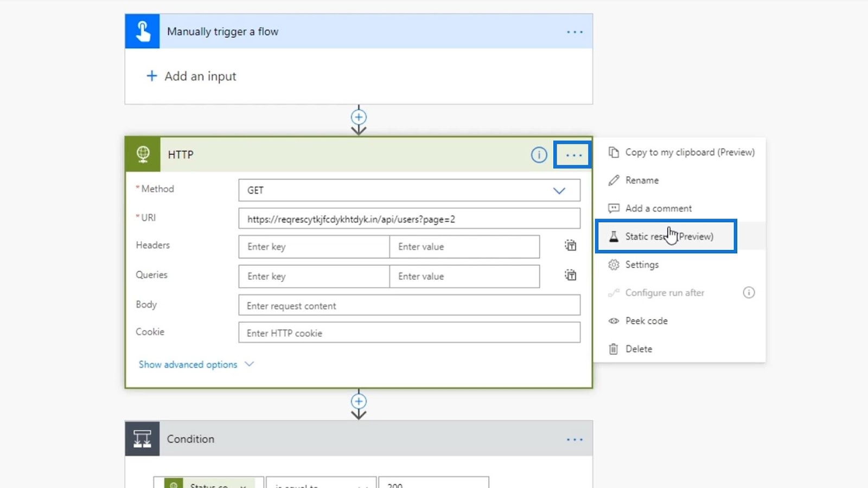Click the Settings gear icon in the menu
Image resolution: width=868 pixels, height=488 pixels.
(x=614, y=265)
